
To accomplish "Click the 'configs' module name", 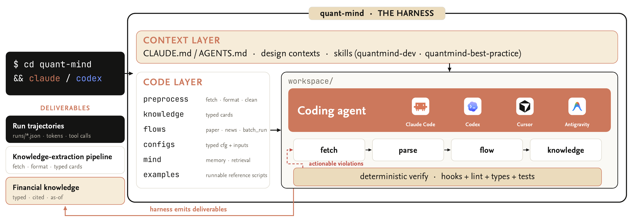I will tap(159, 144).
